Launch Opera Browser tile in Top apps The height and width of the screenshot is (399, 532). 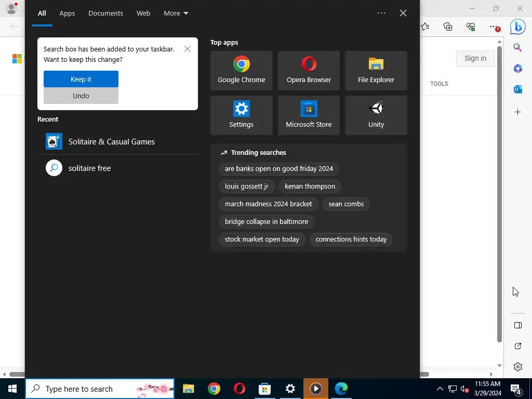[309, 71]
